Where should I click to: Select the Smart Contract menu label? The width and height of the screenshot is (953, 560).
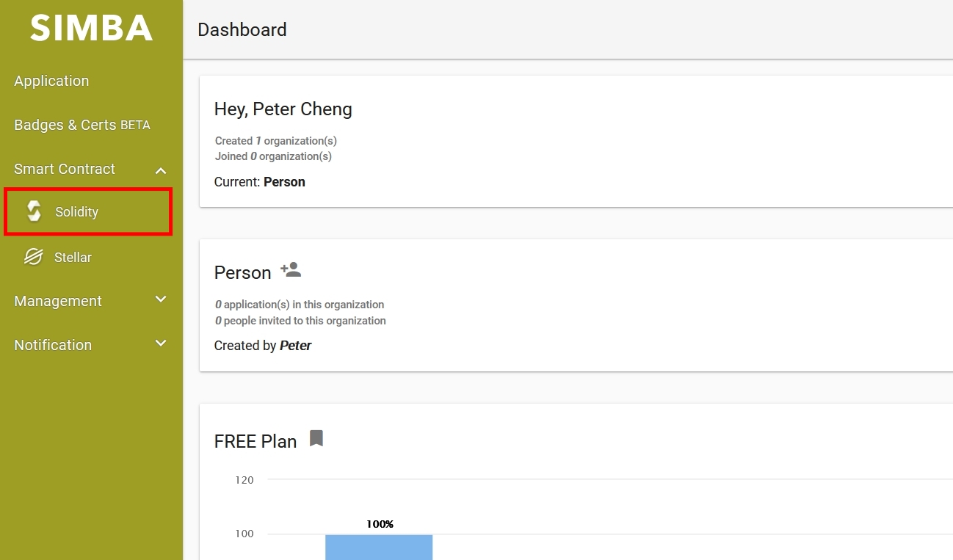coord(65,169)
